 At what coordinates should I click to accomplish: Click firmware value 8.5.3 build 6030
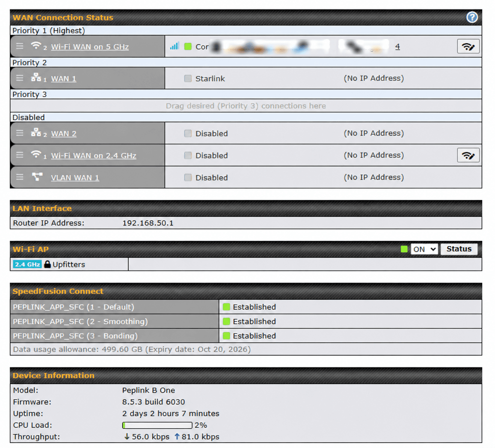153,402
